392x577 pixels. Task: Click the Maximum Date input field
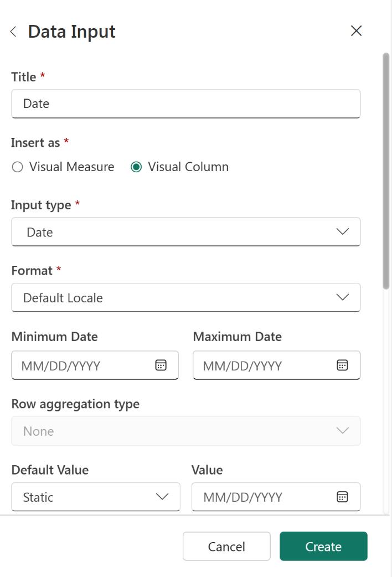(x=276, y=365)
